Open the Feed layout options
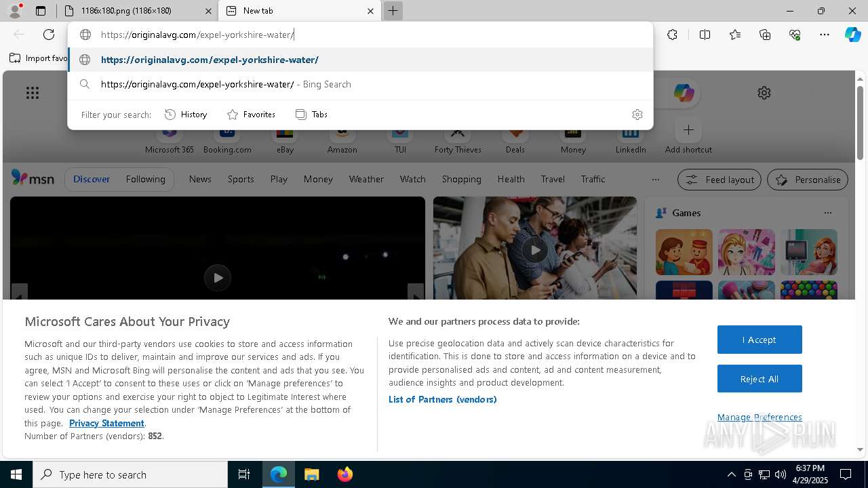 click(x=719, y=180)
